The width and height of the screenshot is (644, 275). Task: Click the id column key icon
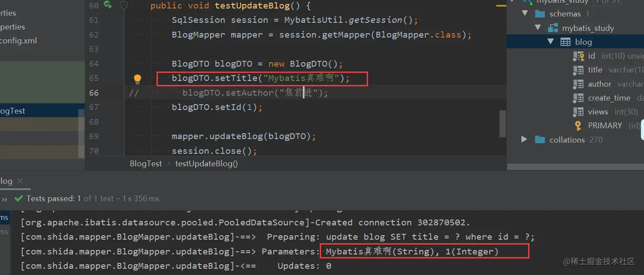click(579, 56)
